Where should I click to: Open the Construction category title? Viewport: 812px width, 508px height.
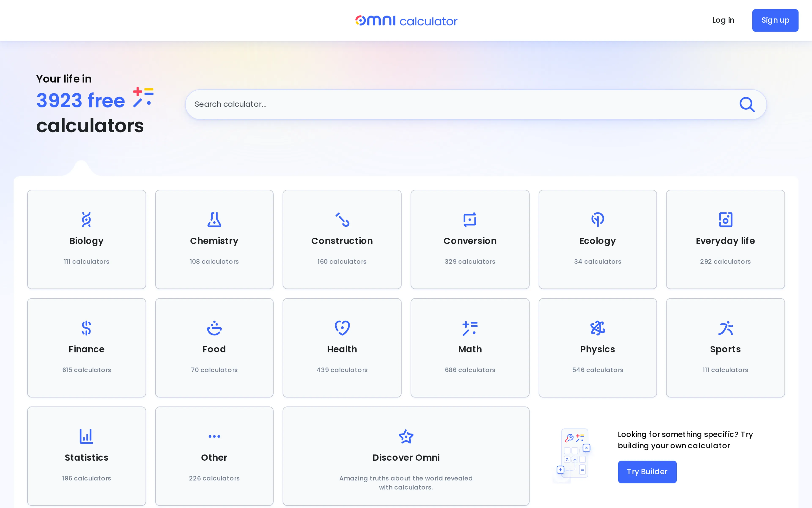pos(342,241)
